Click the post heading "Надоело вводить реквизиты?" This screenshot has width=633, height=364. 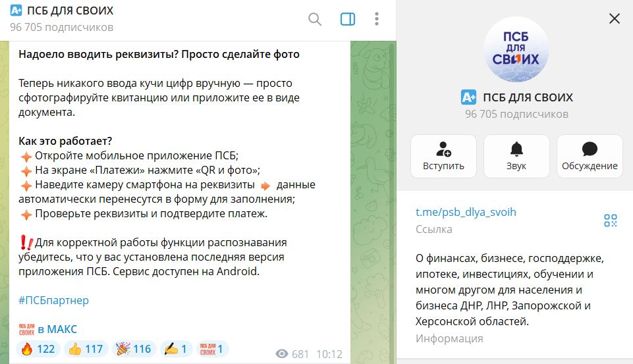[99, 54]
